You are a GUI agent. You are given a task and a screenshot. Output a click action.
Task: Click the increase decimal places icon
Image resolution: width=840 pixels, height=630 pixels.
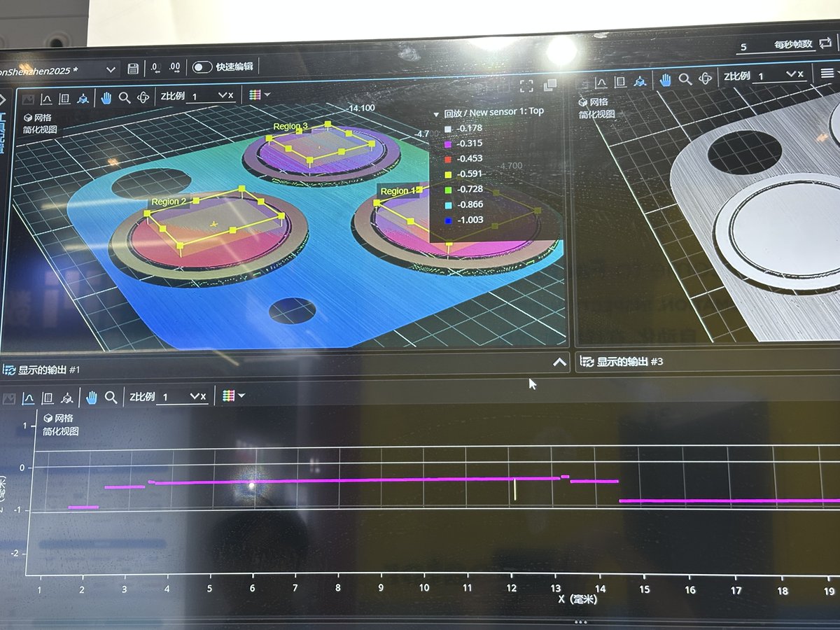[x=174, y=67]
